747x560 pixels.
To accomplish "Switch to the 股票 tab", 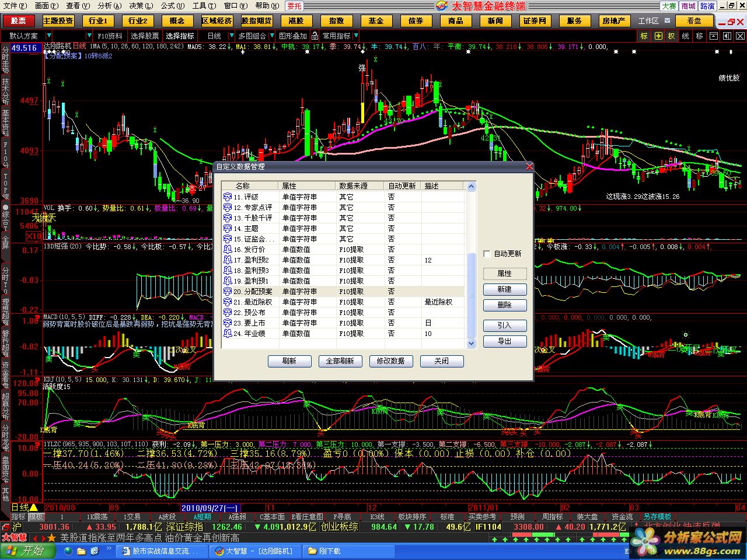I will tap(19, 21).
